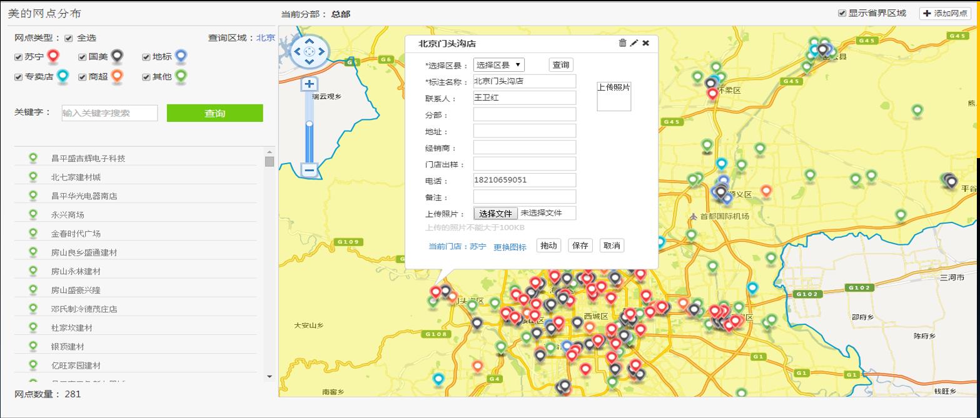Click the green 查询 search button
Viewport: 980px width, 418px height.
[215, 113]
